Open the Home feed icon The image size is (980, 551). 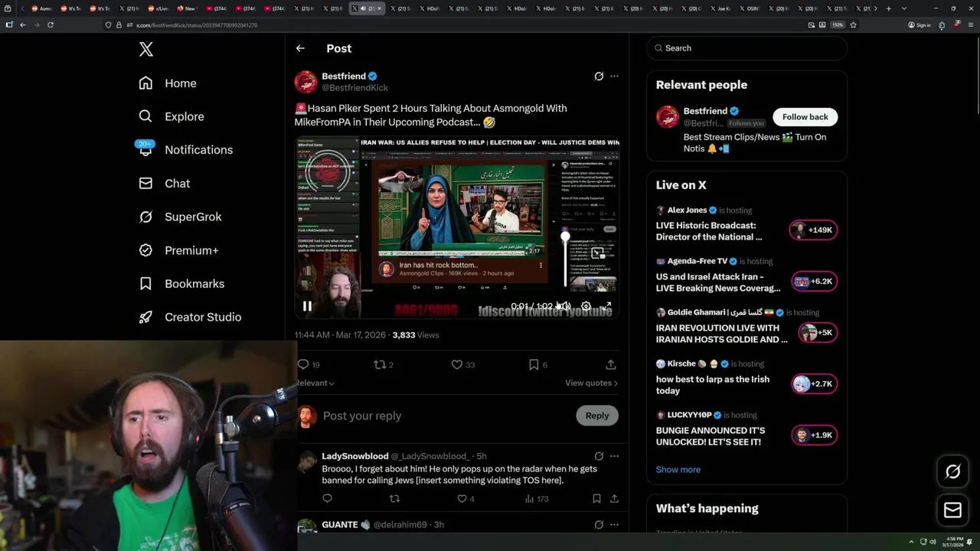[x=145, y=83]
